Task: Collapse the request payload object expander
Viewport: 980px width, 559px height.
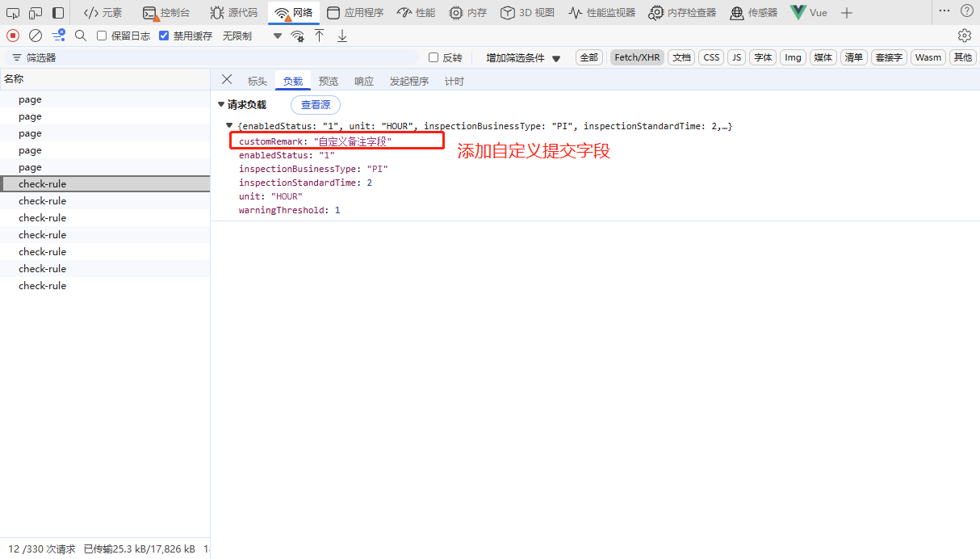Action: click(228, 125)
